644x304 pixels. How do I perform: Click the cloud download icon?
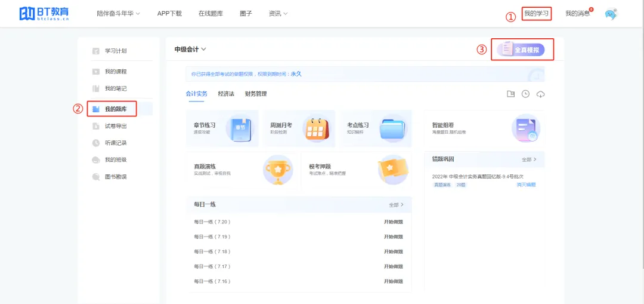tap(540, 94)
